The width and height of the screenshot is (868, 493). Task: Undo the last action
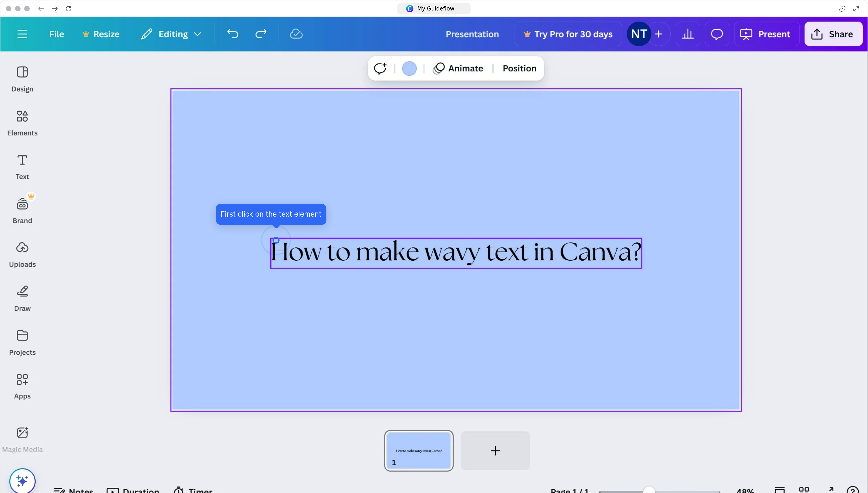pyautogui.click(x=232, y=34)
